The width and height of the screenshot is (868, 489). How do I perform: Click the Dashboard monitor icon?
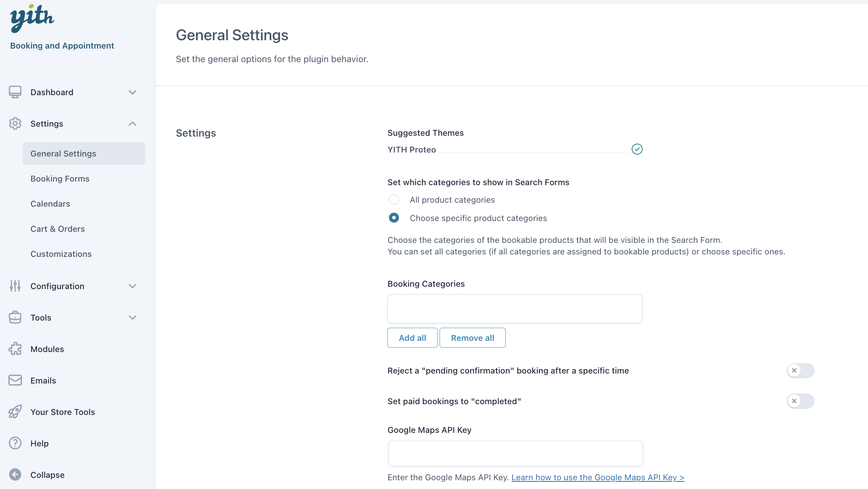[x=15, y=92]
